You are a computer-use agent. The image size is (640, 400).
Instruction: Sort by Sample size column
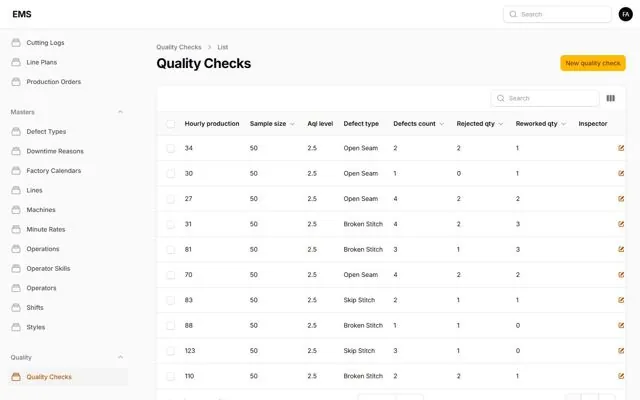coord(272,124)
